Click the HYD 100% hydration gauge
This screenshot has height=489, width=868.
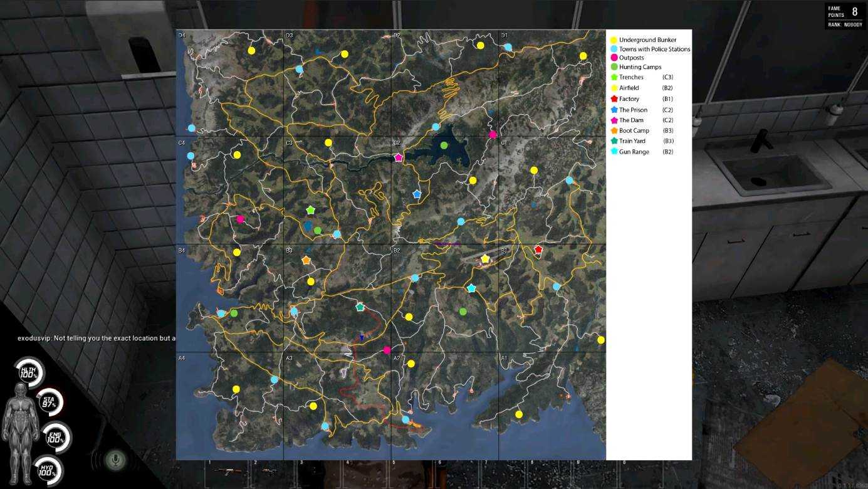(x=48, y=471)
